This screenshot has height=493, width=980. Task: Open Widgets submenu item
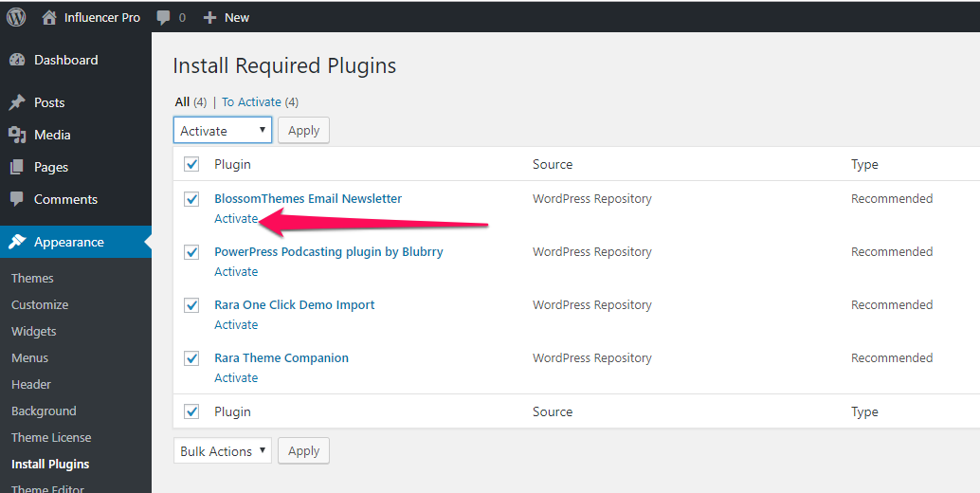coord(34,332)
